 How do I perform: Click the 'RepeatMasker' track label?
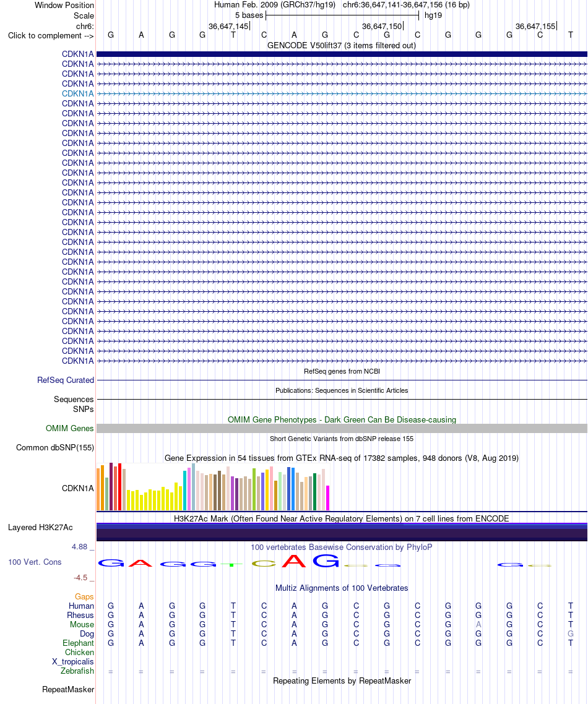point(68,689)
